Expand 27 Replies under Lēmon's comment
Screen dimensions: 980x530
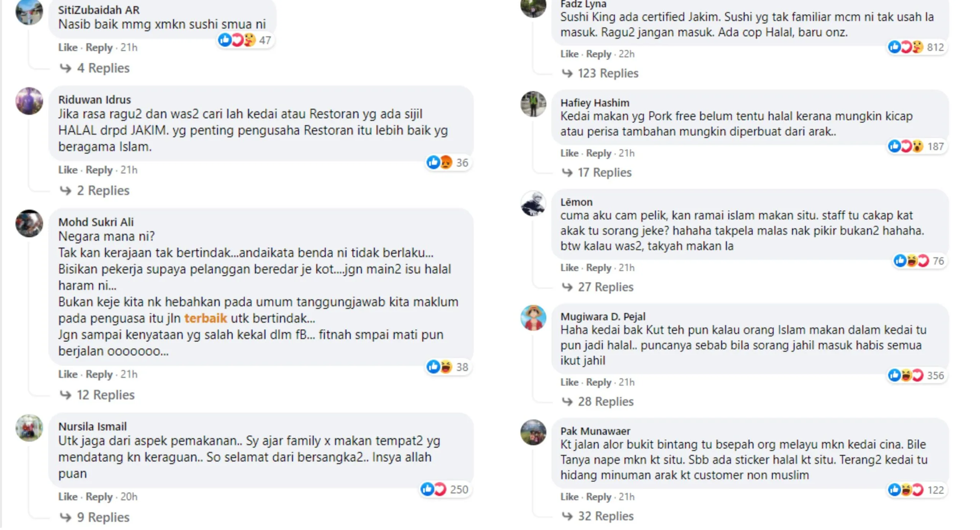coord(606,287)
